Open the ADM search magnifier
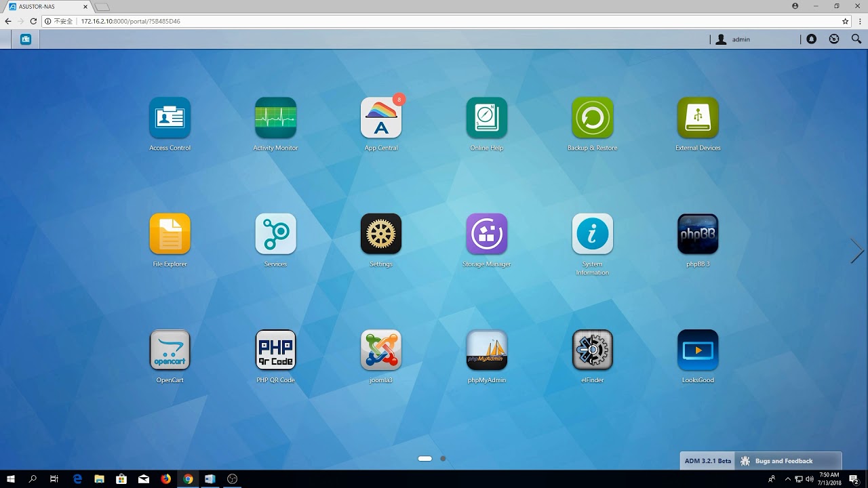The height and width of the screenshot is (488, 868). click(856, 39)
